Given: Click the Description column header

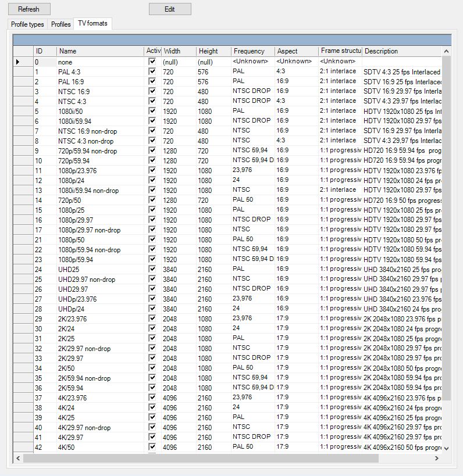Looking at the screenshot, I should tap(402, 51).
